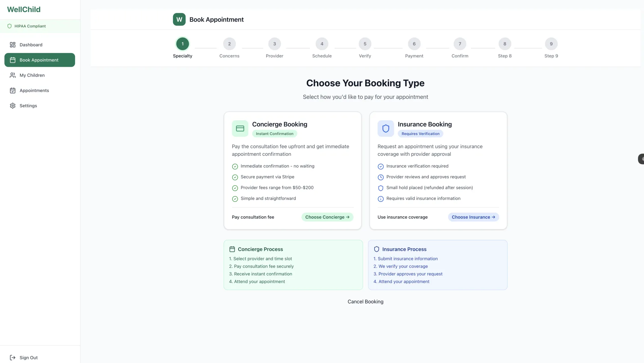Open Settings using the gear icon
This screenshot has height=363, width=644.
[x=12, y=105]
